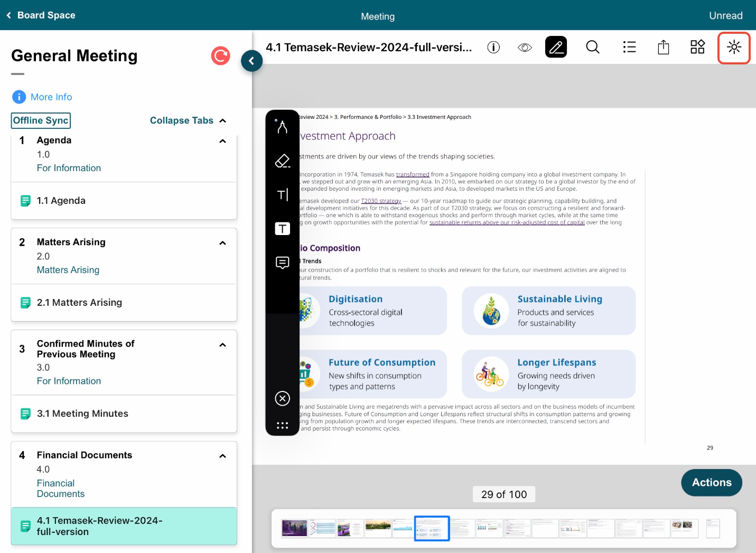Open search magnifier in document
Screen dimensions: 756x553
coord(593,48)
